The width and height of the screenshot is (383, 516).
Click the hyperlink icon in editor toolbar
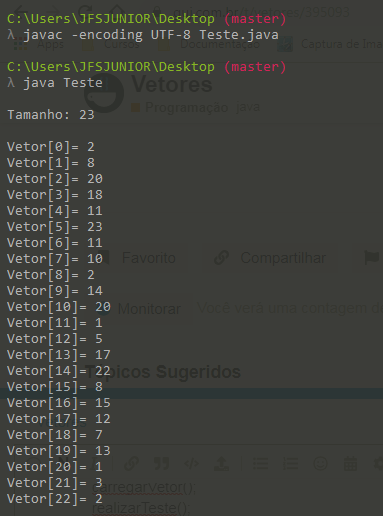(131, 463)
